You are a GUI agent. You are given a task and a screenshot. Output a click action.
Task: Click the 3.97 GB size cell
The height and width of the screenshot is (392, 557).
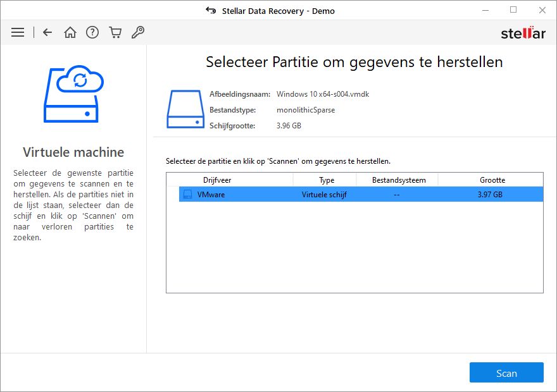click(x=490, y=194)
